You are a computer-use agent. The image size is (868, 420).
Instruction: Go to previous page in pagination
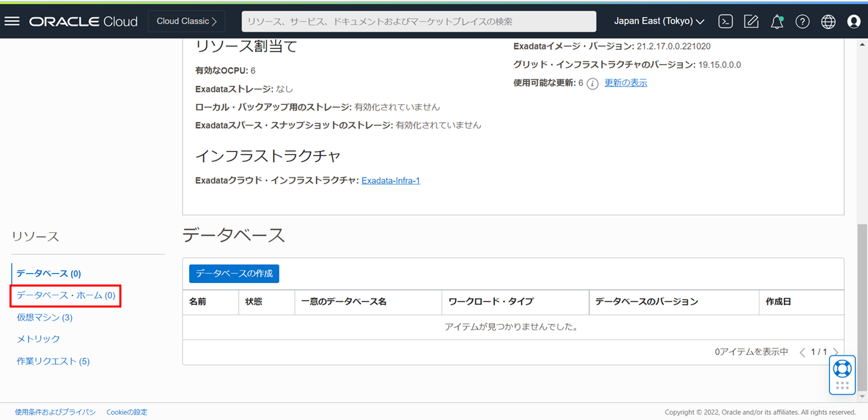click(x=802, y=352)
